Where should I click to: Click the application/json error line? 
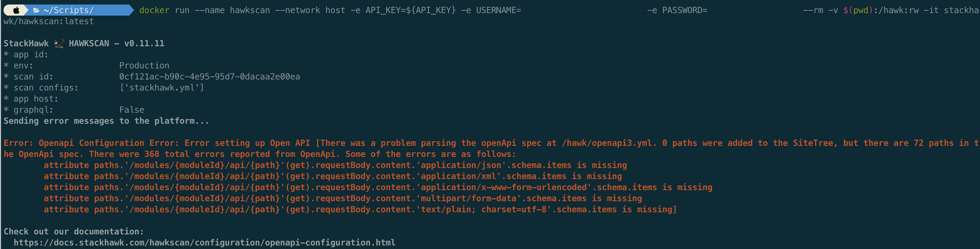335,165
